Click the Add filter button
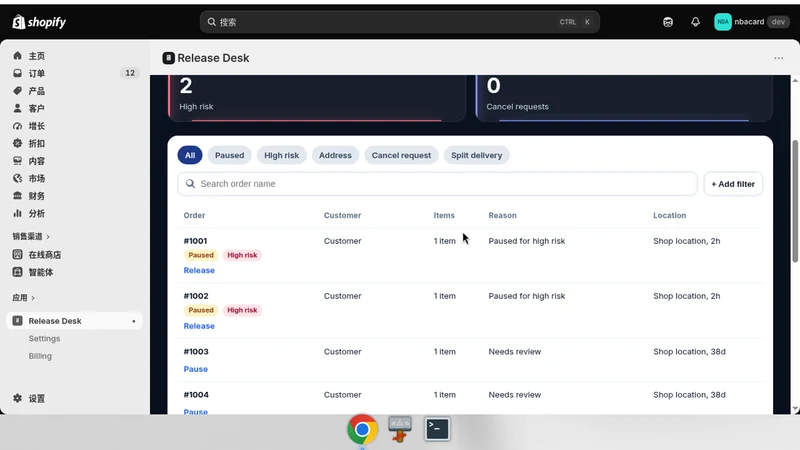The height and width of the screenshot is (450, 800). (733, 184)
